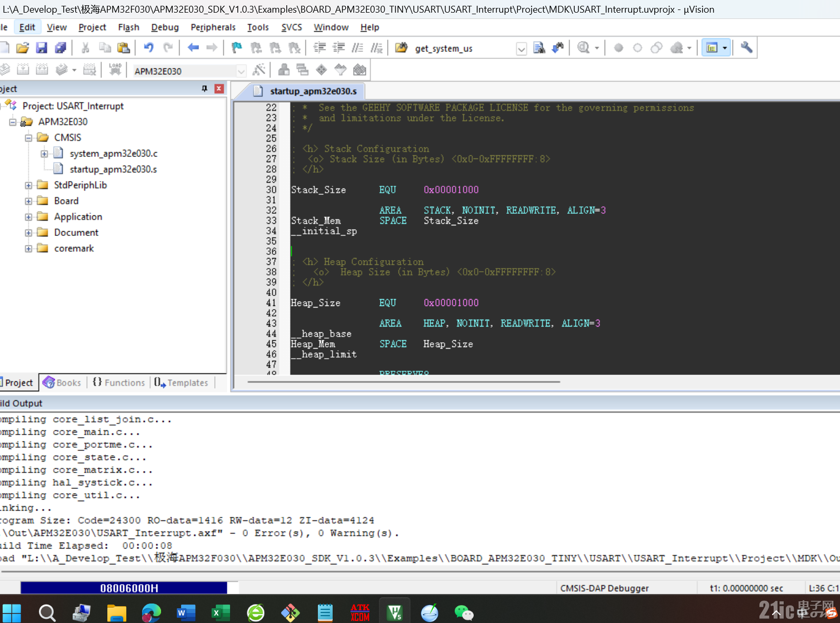The width and height of the screenshot is (840, 623).
Task: Open the Flash menu
Action: (128, 27)
